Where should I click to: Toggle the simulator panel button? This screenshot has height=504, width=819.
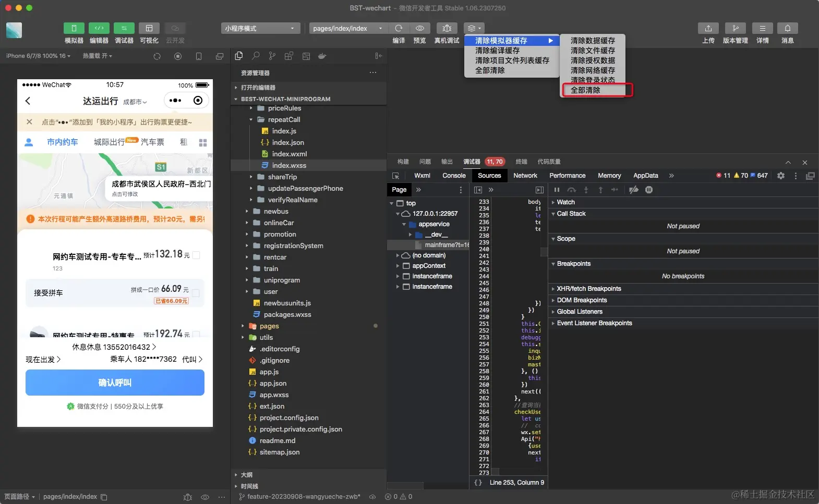tap(74, 28)
